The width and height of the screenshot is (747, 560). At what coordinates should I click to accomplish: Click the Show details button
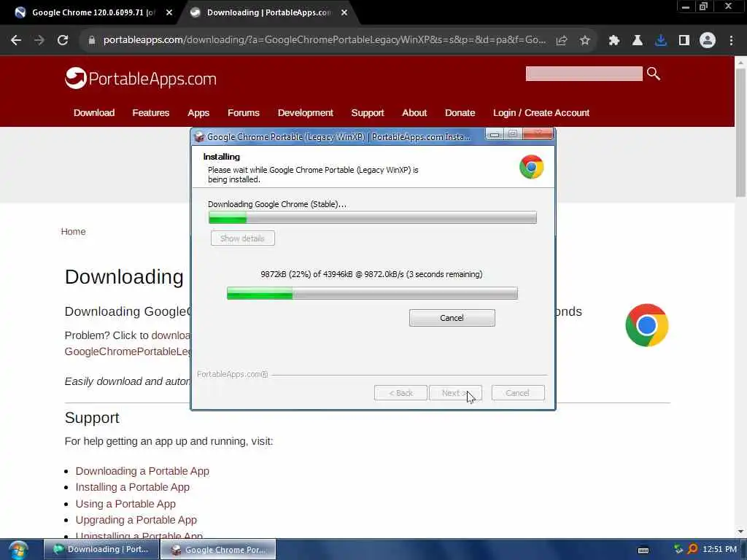coord(242,238)
